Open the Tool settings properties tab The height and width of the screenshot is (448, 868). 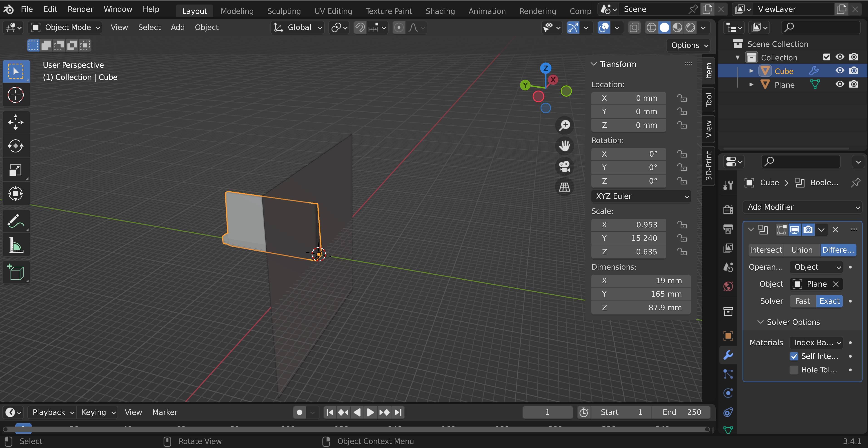(x=728, y=185)
